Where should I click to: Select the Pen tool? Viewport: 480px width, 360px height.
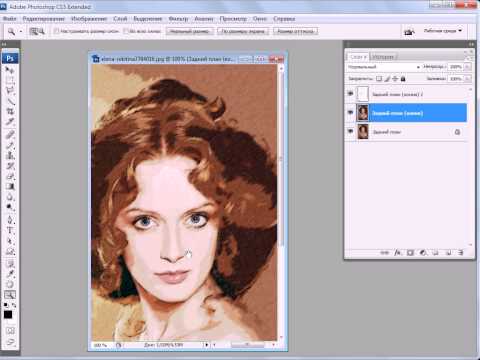click(10, 220)
